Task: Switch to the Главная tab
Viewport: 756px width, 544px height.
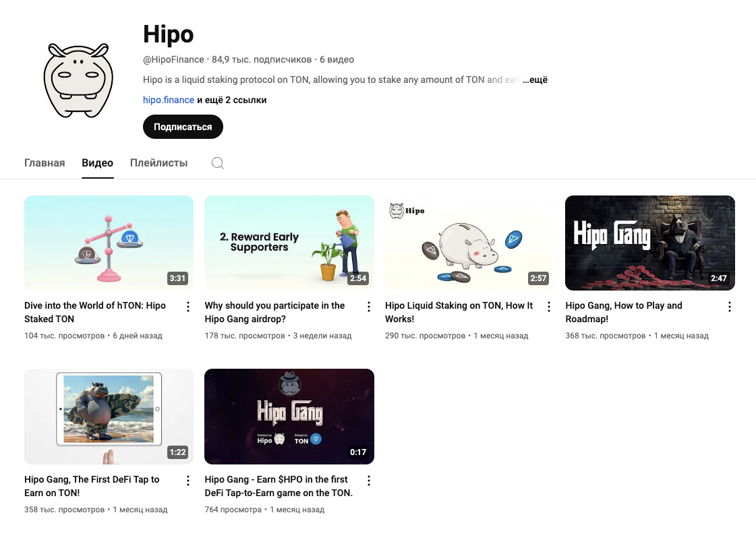Action: click(45, 163)
